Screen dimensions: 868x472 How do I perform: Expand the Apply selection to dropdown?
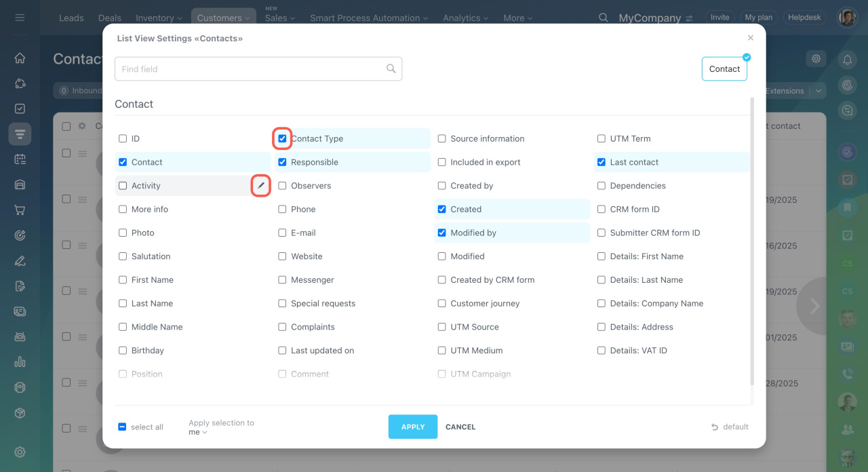[198, 433]
